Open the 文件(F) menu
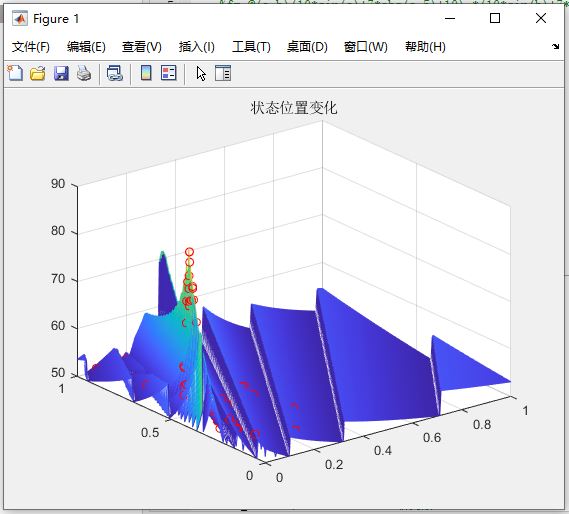The width and height of the screenshot is (569, 514). pyautogui.click(x=30, y=47)
